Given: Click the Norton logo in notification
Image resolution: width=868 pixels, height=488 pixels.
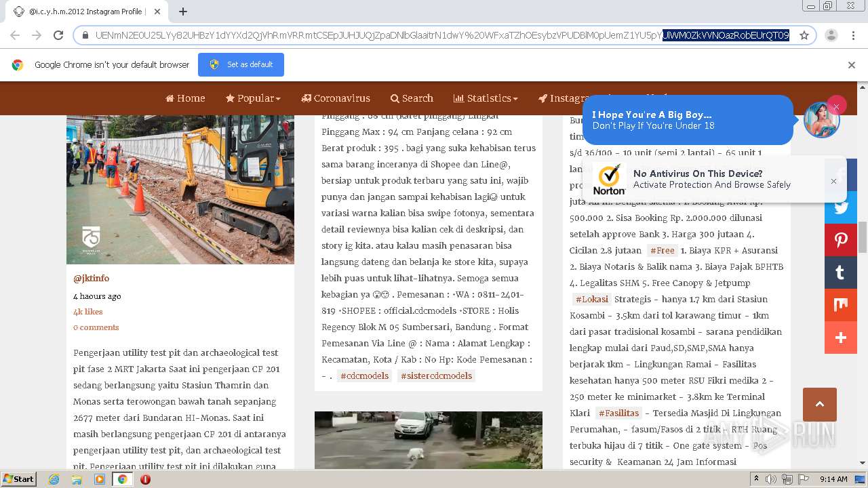Looking at the screenshot, I should tap(609, 180).
